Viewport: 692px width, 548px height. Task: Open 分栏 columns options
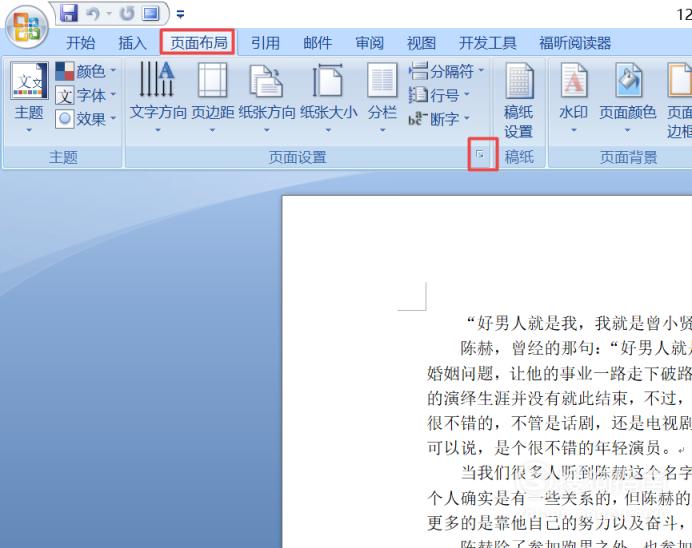click(382, 97)
